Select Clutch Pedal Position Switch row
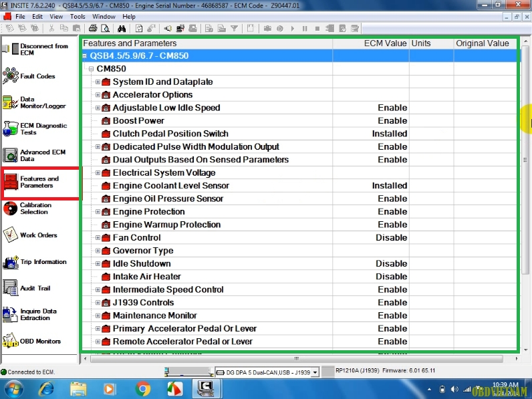Viewport: 532px width, 399px height. [x=299, y=134]
